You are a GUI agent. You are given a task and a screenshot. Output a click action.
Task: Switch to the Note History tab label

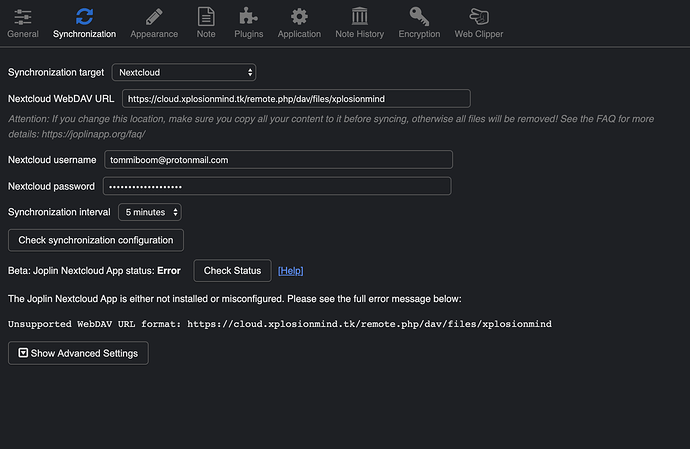pos(360,34)
